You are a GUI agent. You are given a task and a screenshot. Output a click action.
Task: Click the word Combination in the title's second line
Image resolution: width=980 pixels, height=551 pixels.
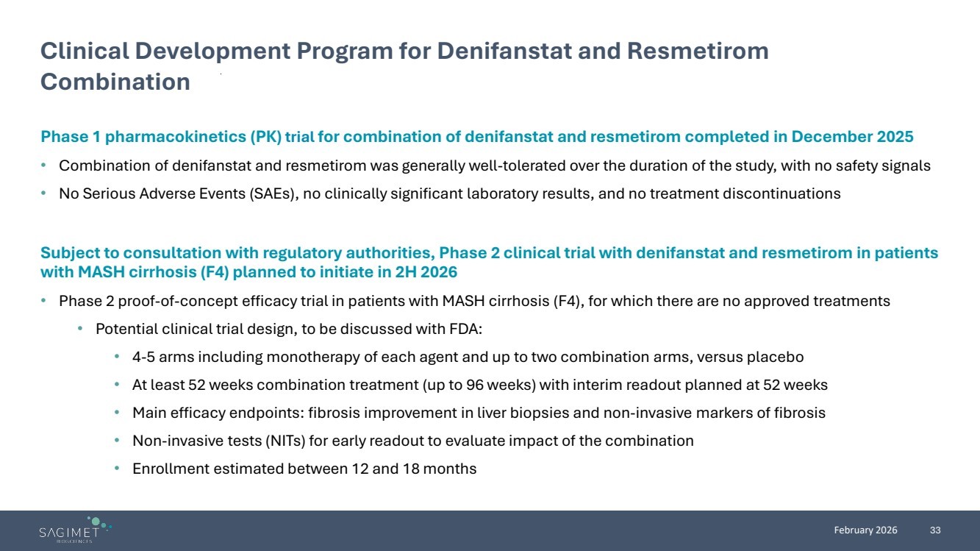[115, 82]
